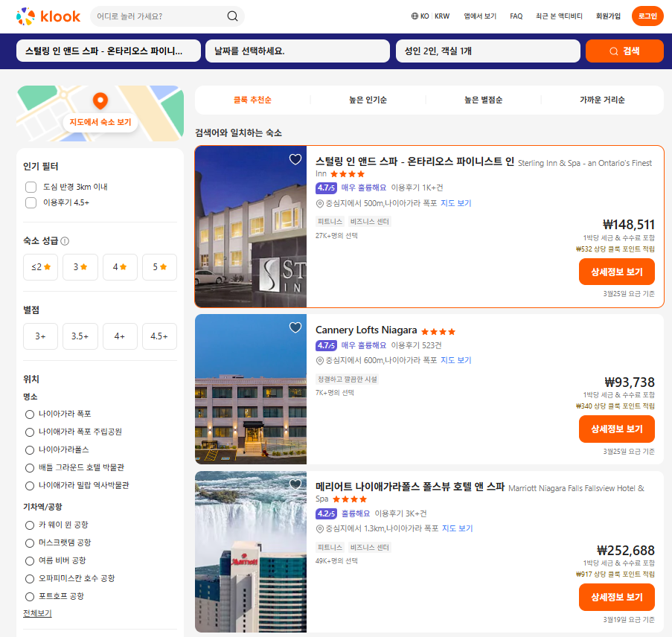Click location pin icon on Marriott listing
Screen dimensions: 672x637
pos(320,528)
